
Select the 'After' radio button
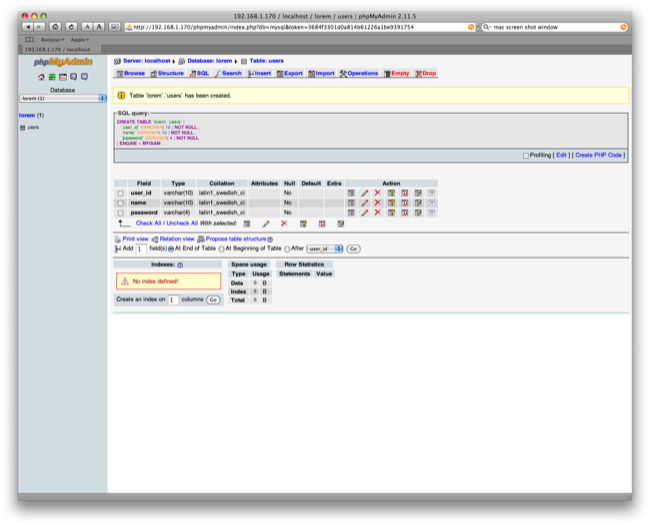tap(287, 249)
